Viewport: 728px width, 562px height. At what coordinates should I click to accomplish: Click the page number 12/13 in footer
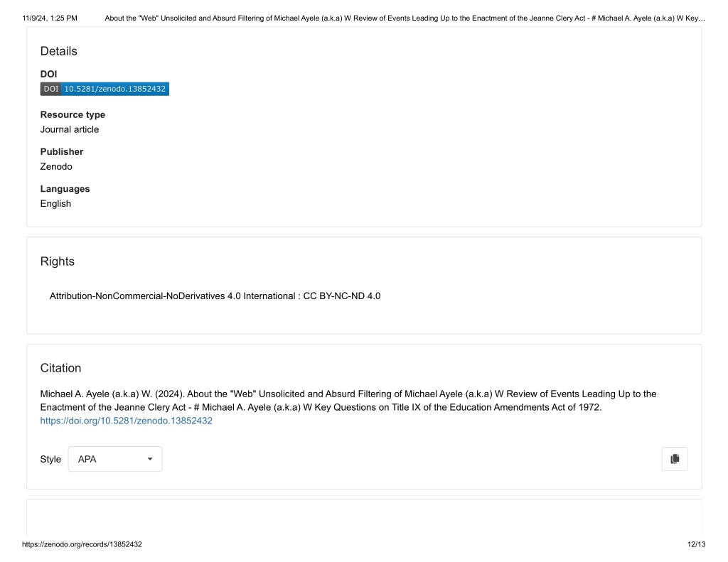697,544
